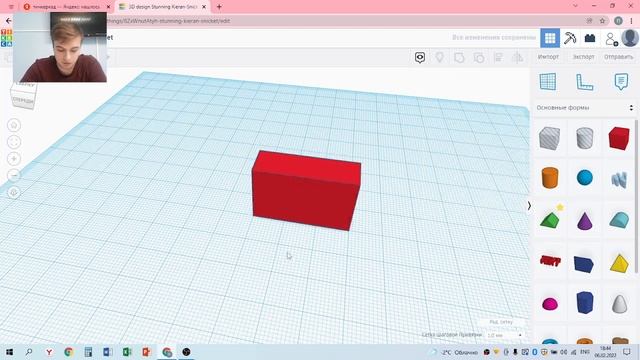Click the Mirror tool icon

[x=518, y=58]
